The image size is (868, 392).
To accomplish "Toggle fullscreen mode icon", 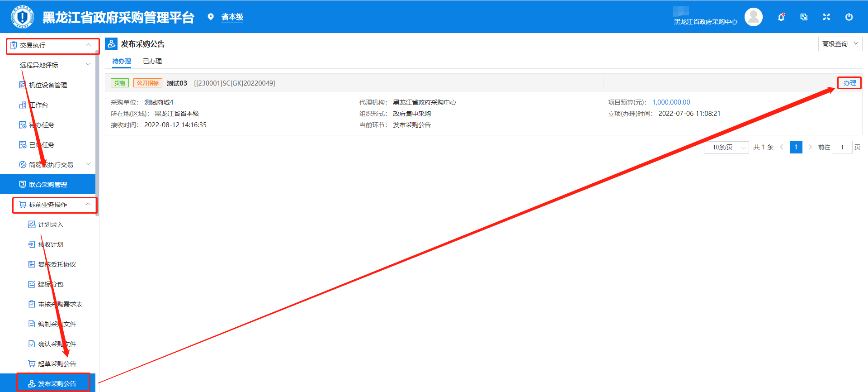I will tap(826, 17).
